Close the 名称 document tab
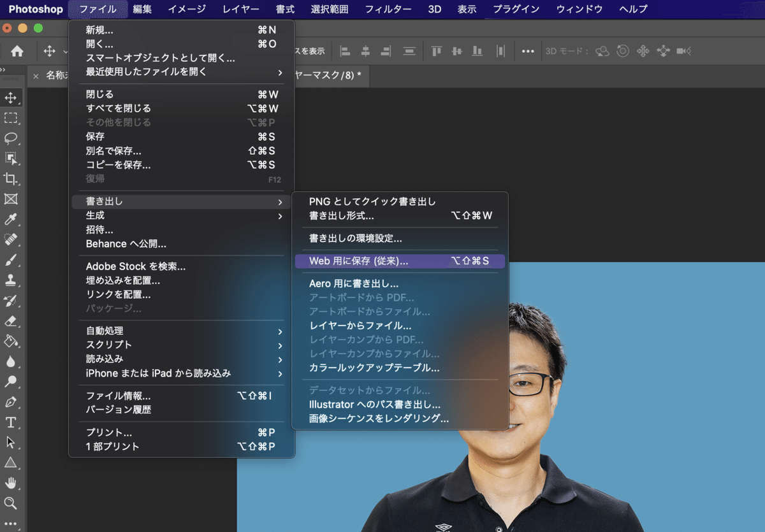 point(36,76)
